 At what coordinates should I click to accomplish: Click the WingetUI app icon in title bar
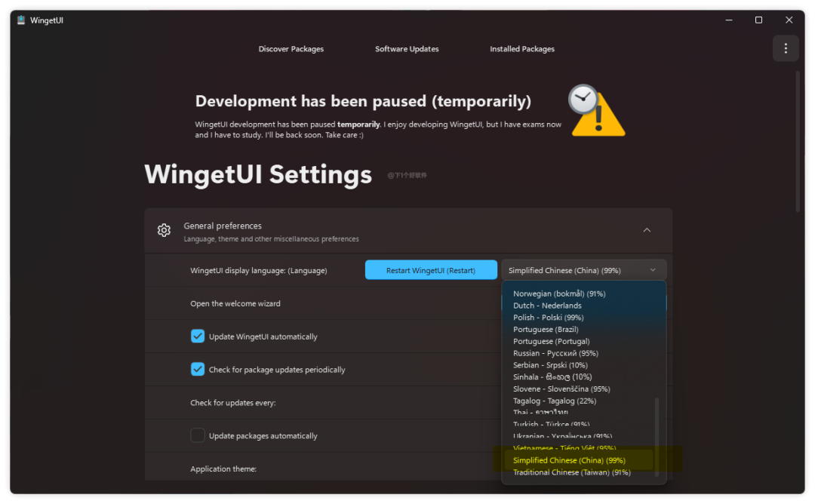click(x=21, y=20)
